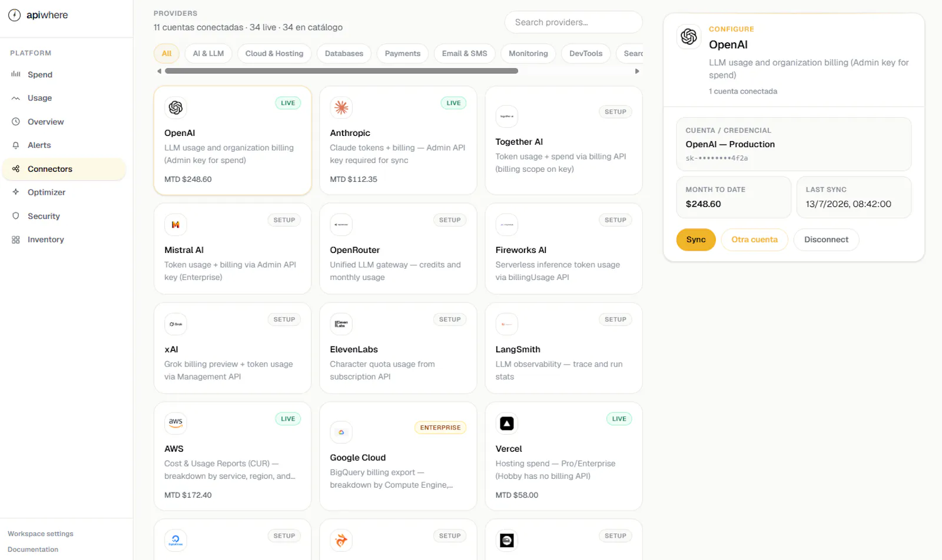Viewport: 942px width, 560px height.
Task: Click AWS's MTD $172.40 value
Action: [188, 495]
